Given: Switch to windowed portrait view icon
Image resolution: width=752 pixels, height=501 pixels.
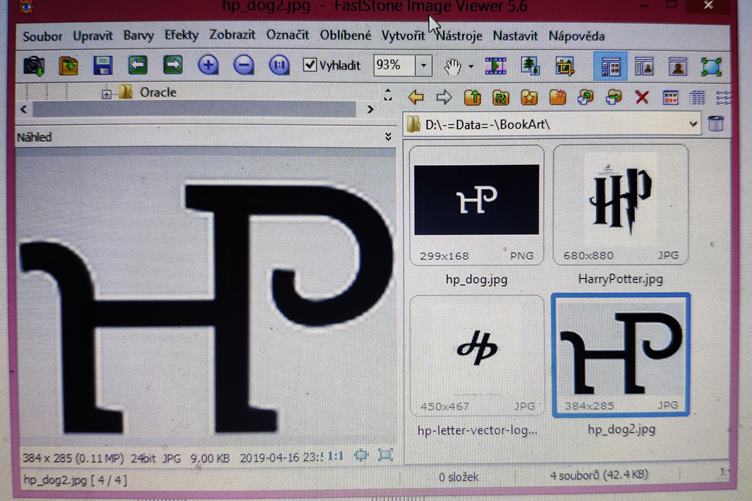Looking at the screenshot, I should point(678,67).
